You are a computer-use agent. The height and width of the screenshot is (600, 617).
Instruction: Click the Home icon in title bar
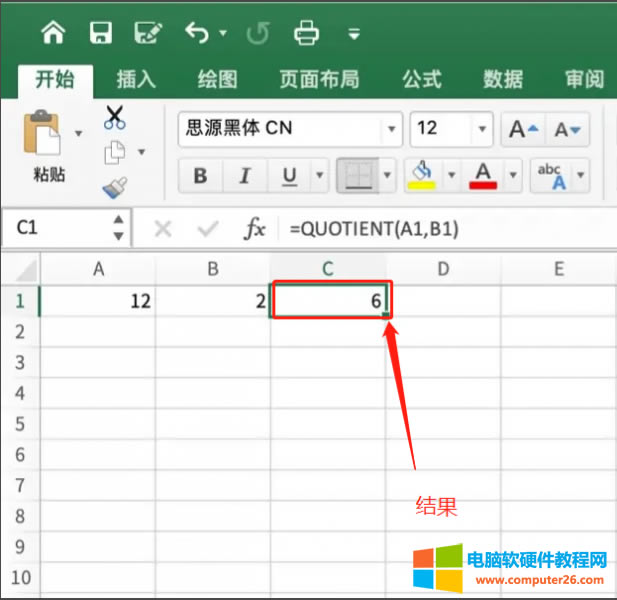coord(53,33)
